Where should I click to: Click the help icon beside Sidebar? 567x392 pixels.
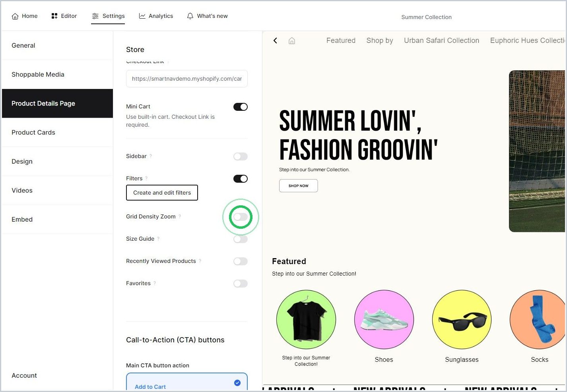point(151,156)
